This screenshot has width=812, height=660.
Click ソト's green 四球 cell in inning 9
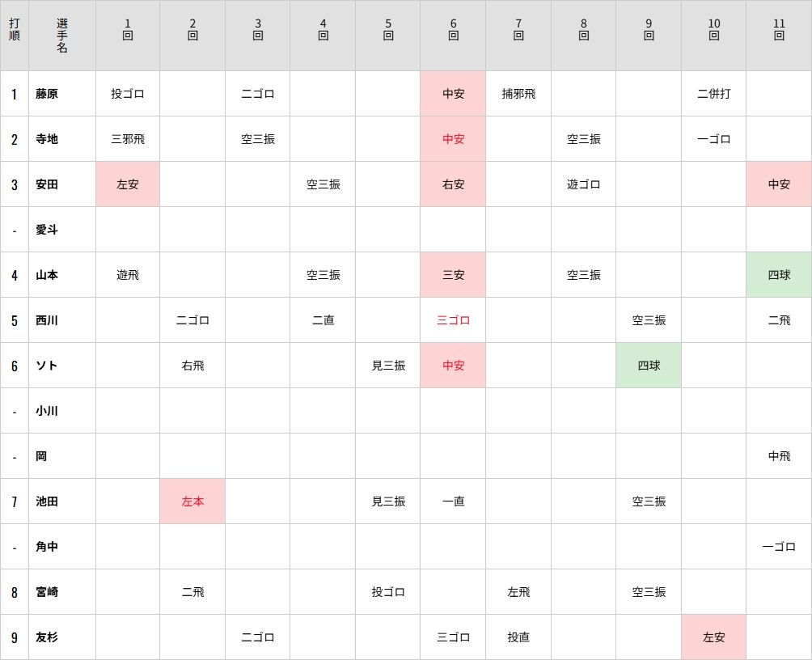click(649, 366)
